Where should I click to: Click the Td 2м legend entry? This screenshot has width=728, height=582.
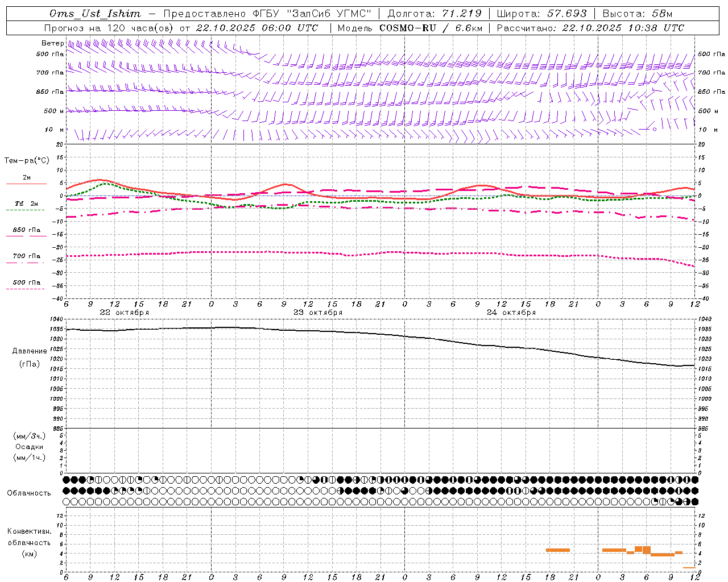tap(26, 203)
